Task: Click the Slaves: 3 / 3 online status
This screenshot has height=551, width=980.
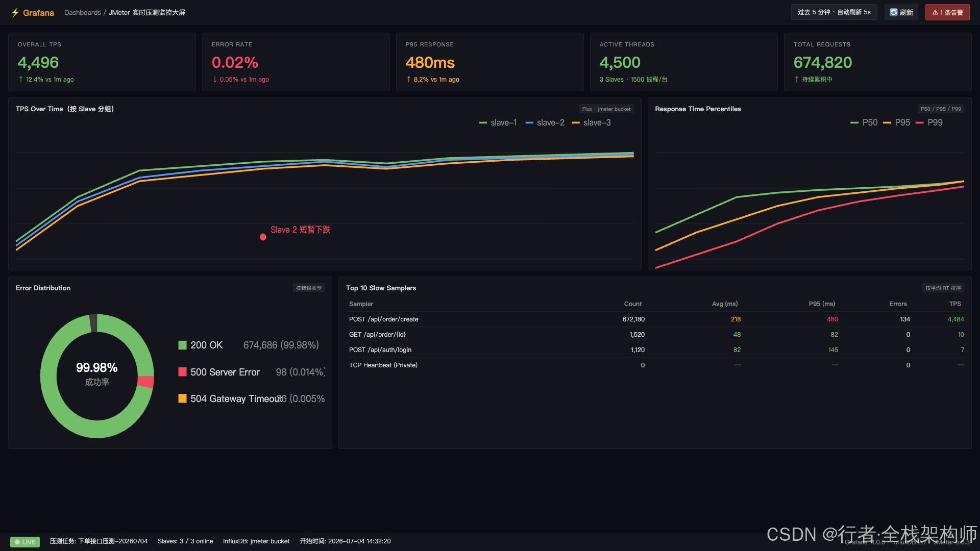Action: click(x=185, y=541)
